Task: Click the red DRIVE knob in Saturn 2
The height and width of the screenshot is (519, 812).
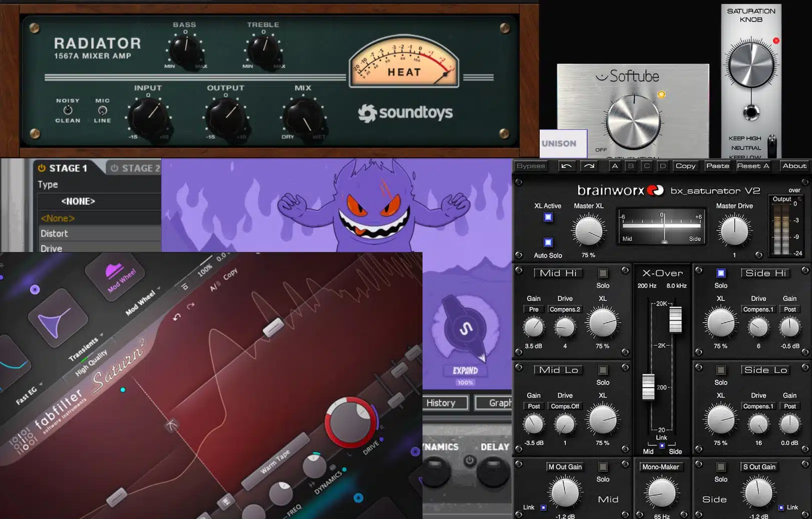Action: [350, 422]
